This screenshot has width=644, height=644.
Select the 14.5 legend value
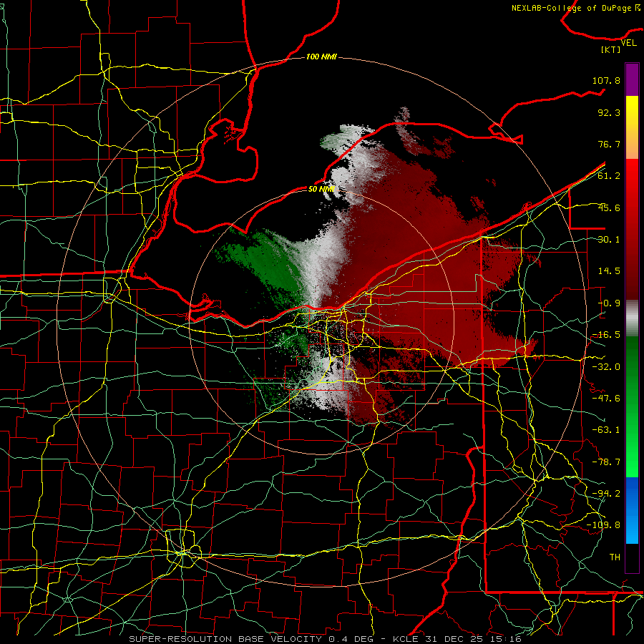click(x=609, y=271)
